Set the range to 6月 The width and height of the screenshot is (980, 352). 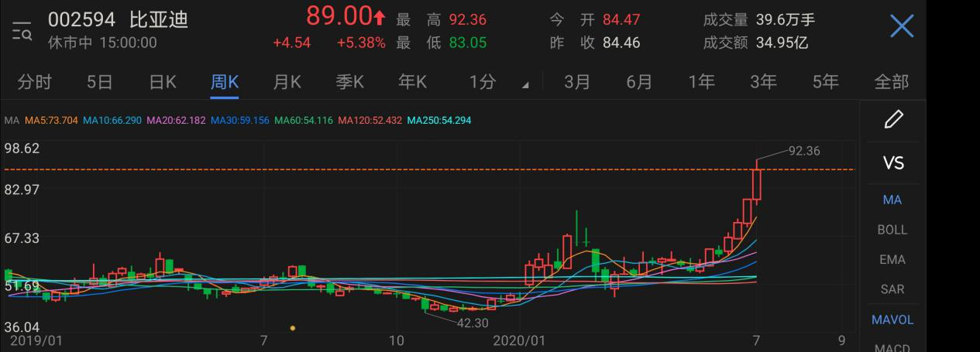(x=639, y=82)
